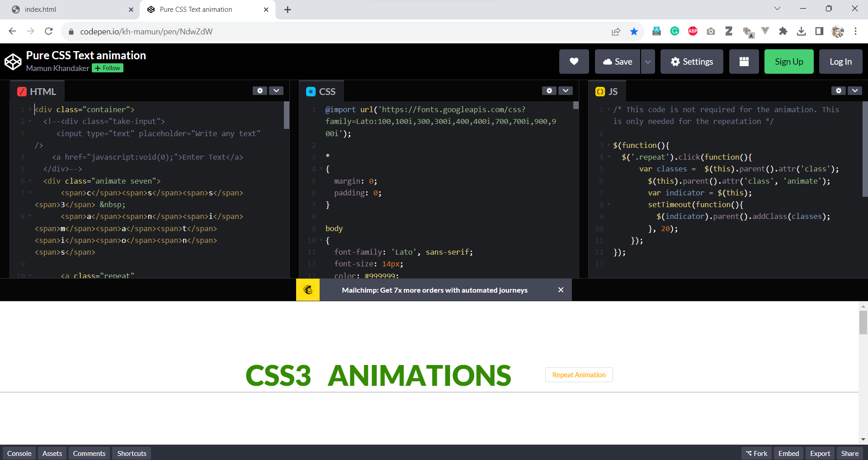Open the Console panel
868x460 pixels.
pos(19,453)
